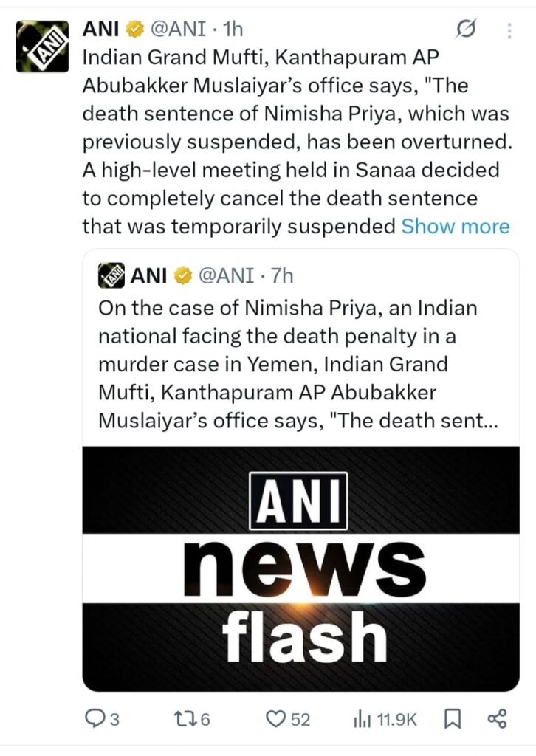The height and width of the screenshot is (756, 536).
Task: Tap verified badge in quoted tweet
Action: (182, 276)
